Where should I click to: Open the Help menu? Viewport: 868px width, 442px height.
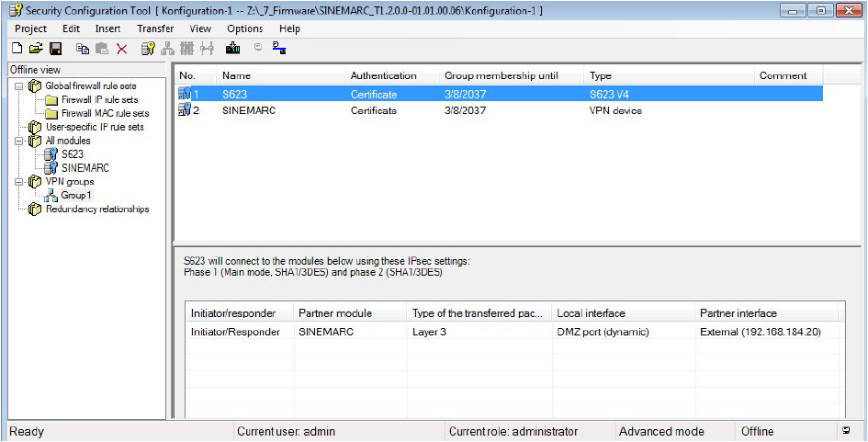pos(289,28)
